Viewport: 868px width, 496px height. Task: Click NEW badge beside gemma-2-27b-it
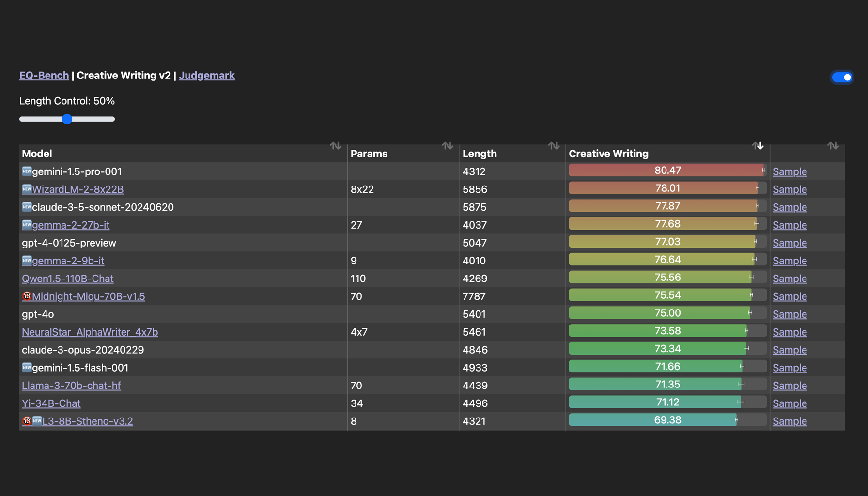point(27,225)
